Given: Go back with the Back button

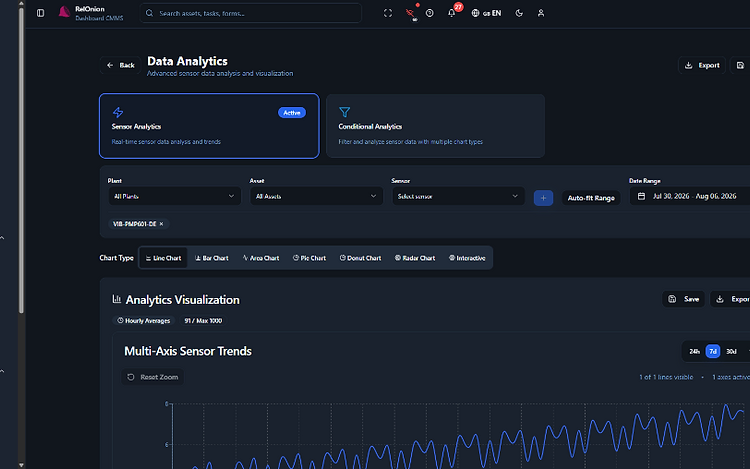Looking at the screenshot, I should tap(121, 65).
